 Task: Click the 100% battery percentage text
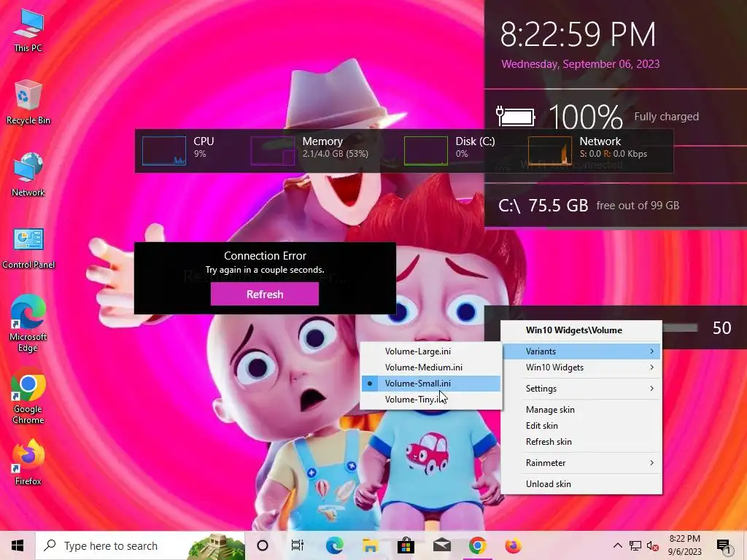pos(586,117)
